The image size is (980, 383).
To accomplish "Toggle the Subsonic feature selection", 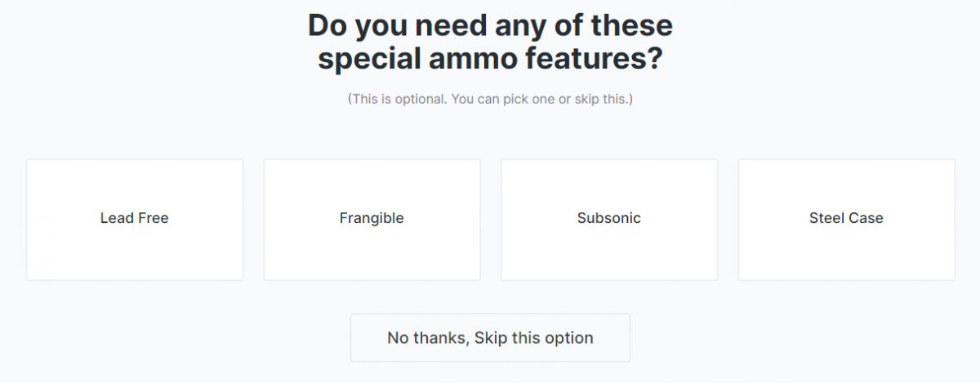I will [609, 219].
